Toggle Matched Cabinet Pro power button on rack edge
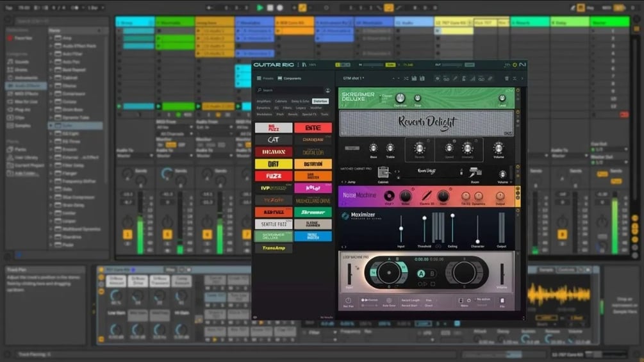 pos(518,167)
